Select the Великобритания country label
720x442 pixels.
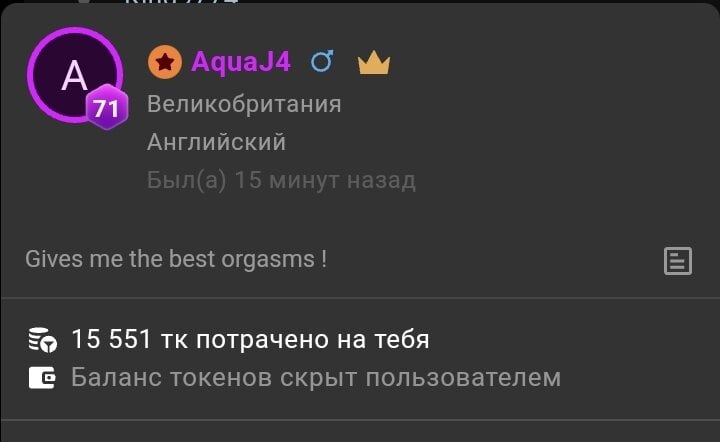pos(244,104)
